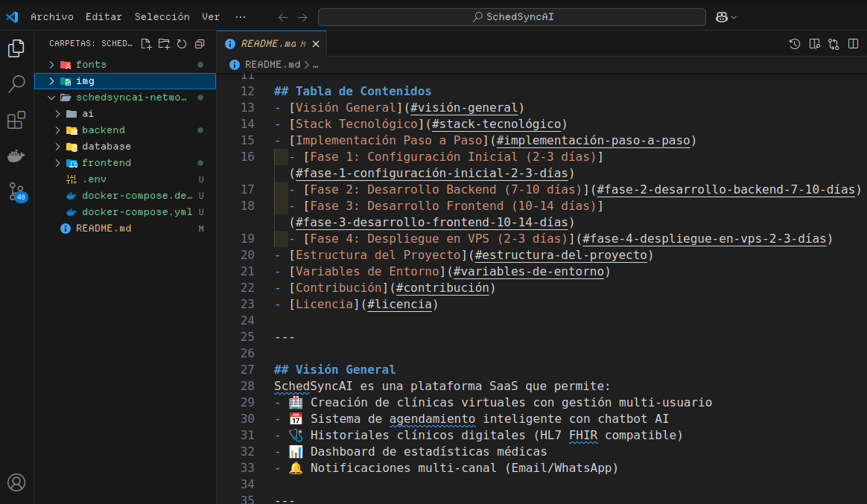Image resolution: width=867 pixels, height=504 pixels.
Task: Open the Selección menu
Action: tap(162, 17)
